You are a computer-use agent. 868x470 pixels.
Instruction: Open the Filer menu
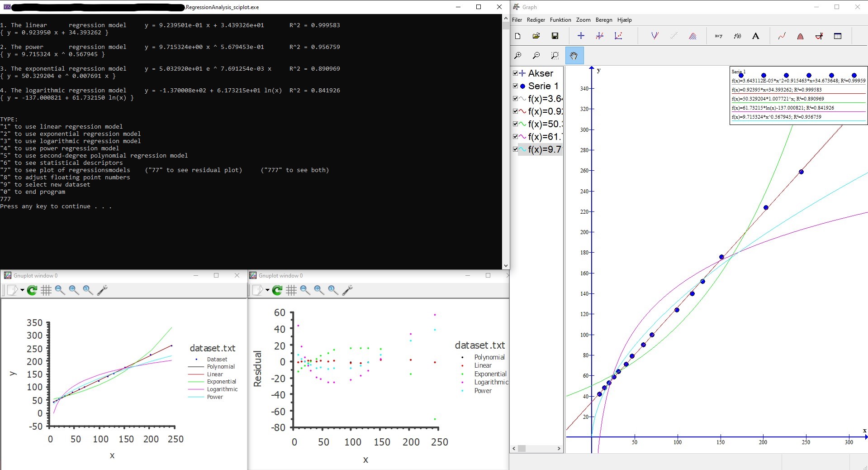point(517,20)
